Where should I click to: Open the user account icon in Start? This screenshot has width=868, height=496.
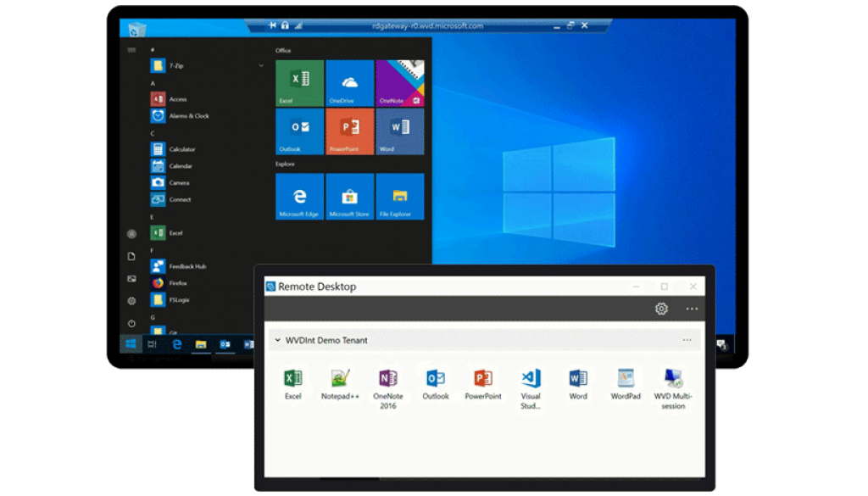131,234
